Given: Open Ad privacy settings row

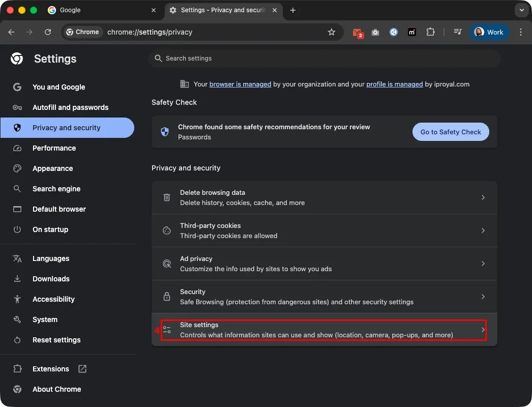Looking at the screenshot, I should point(324,264).
